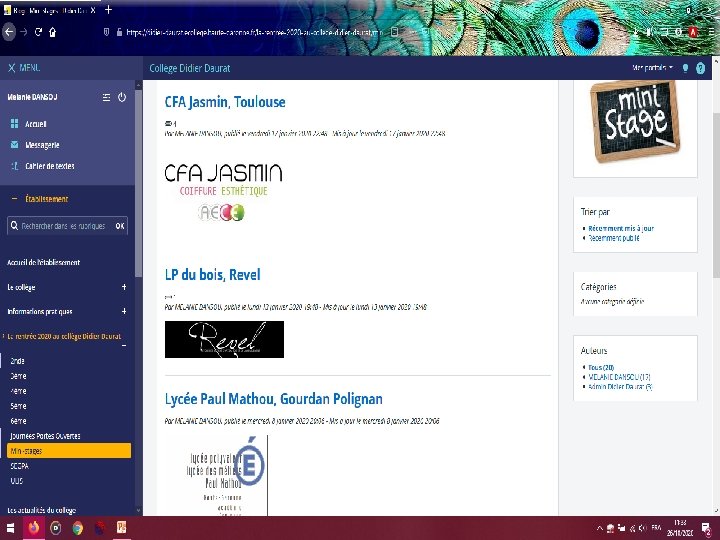Open the browser hamburger menu
720x540 pixels.
click(711, 31)
